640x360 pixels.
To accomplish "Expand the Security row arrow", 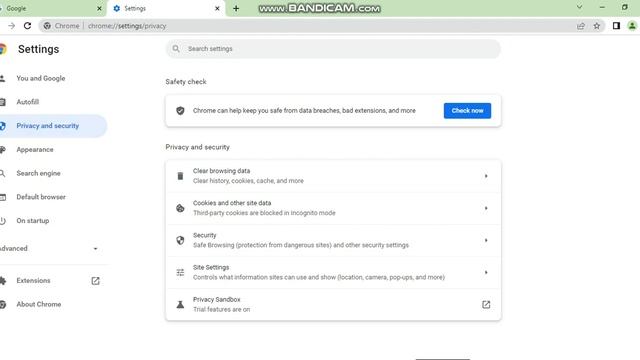I will tap(486, 240).
